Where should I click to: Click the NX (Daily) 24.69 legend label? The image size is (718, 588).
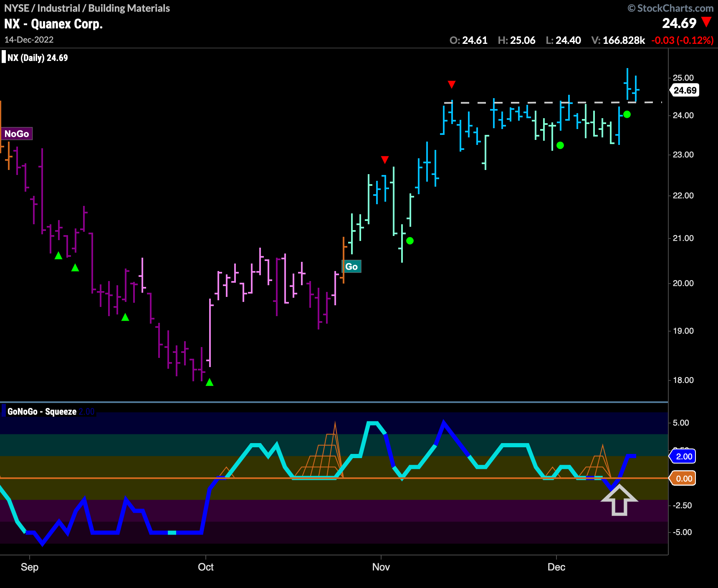tap(38, 58)
